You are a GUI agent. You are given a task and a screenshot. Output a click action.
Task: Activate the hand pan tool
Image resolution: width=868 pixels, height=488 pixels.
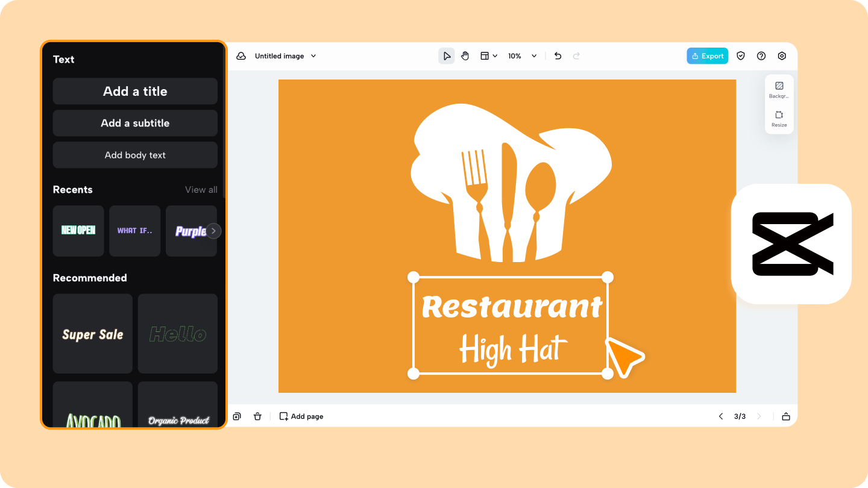tap(465, 55)
